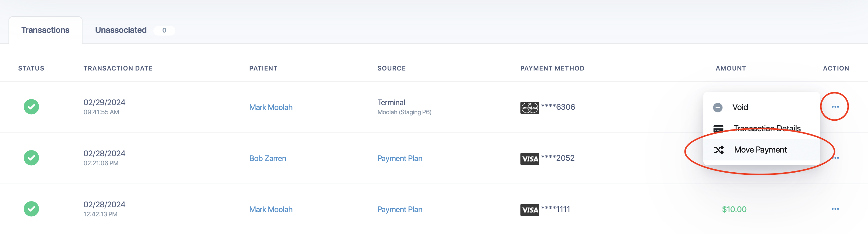The image size is (868, 234).
Task: Click the Void minus circle icon
Action: [718, 107]
